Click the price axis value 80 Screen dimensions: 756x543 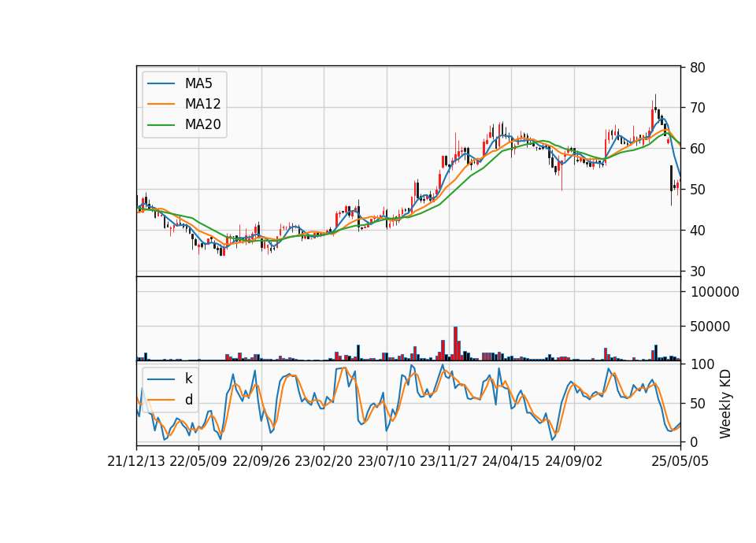(x=698, y=68)
